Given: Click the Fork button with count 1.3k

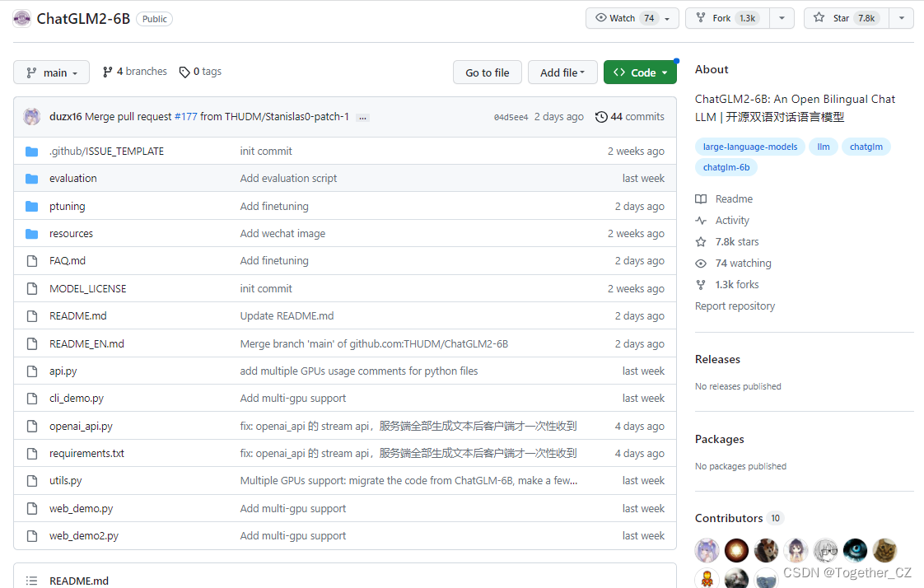Looking at the screenshot, I should click(727, 18).
